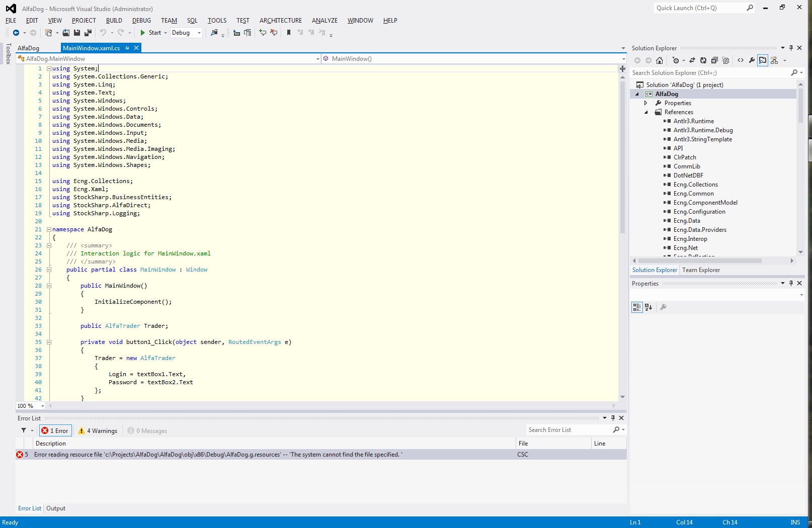Viewport: 812px width, 528px height.
Task: Switch to the Output tab
Action: pos(56,508)
